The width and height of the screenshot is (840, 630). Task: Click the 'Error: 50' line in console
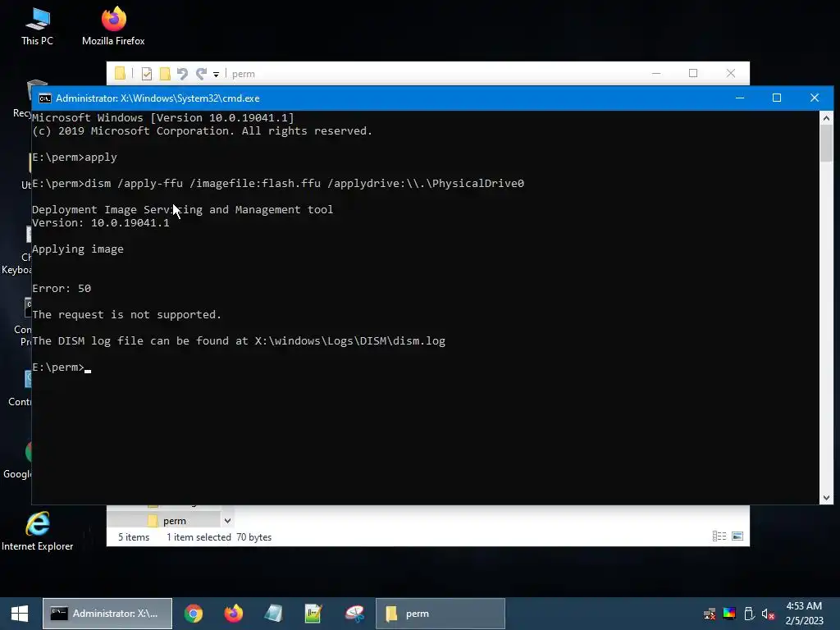[62, 289]
